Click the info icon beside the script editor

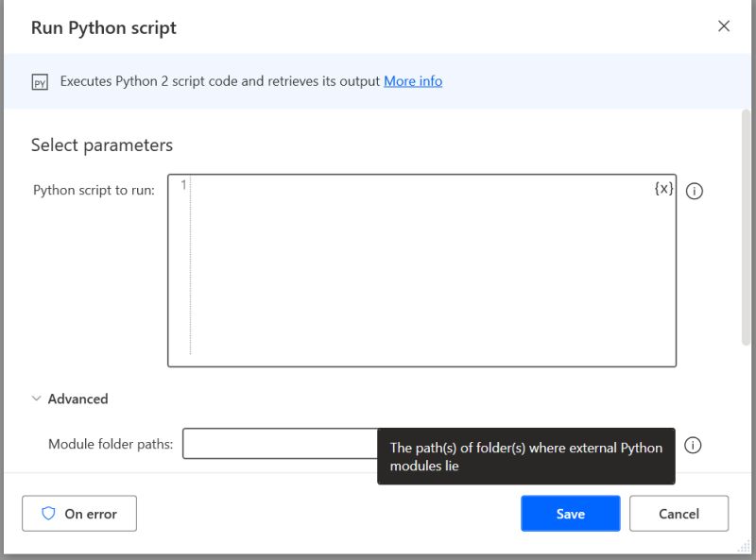tap(696, 191)
